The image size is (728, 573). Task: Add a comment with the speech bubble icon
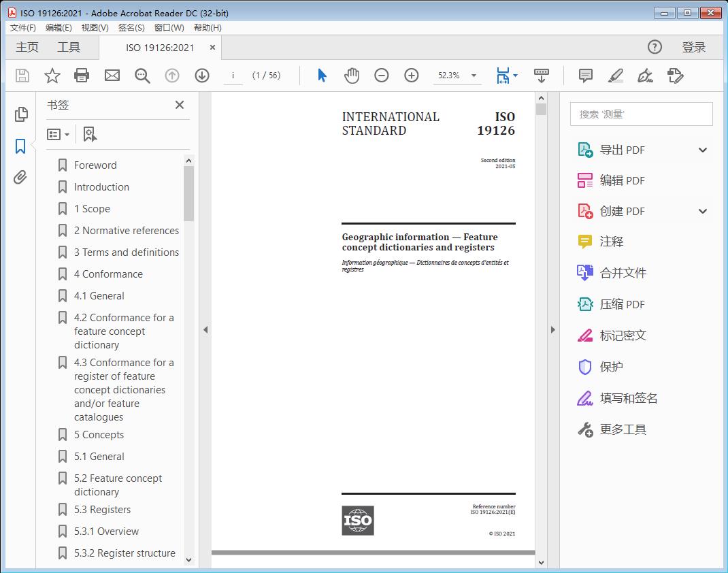point(584,76)
